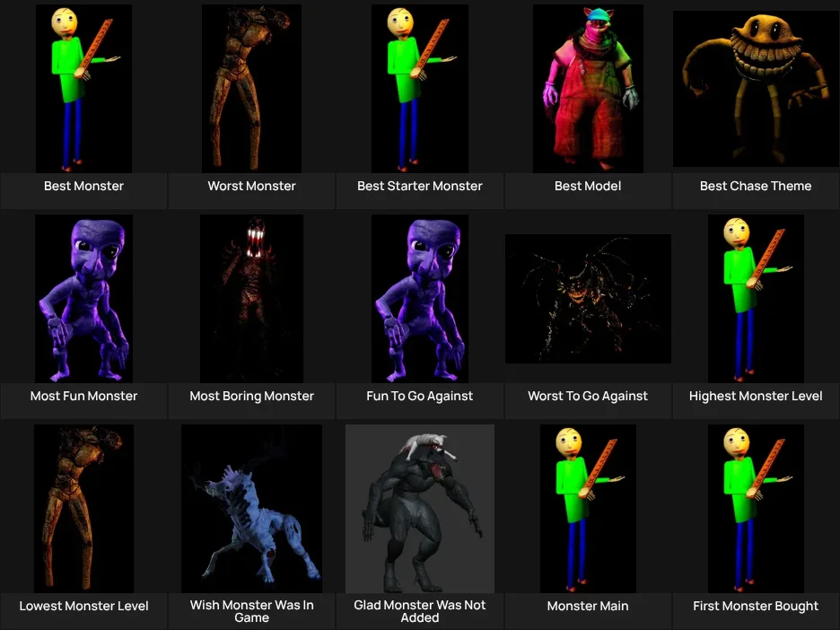Click the 'First Monster Bought' label

coord(756,606)
